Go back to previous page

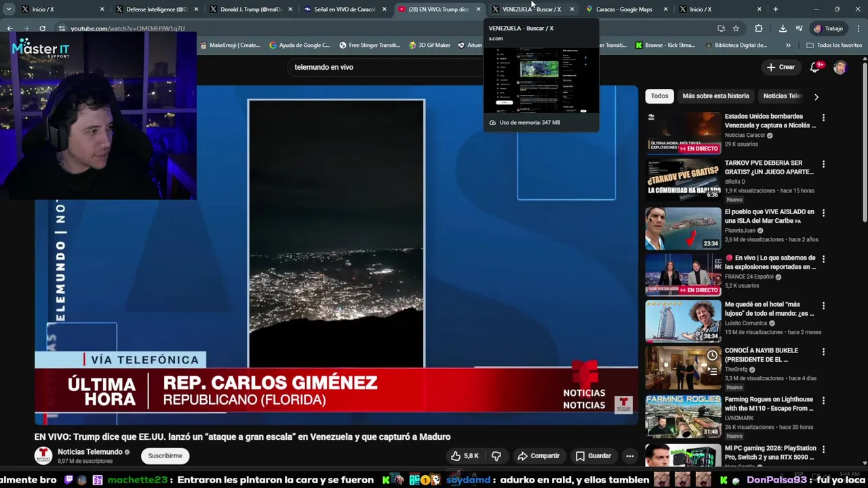coord(9,28)
